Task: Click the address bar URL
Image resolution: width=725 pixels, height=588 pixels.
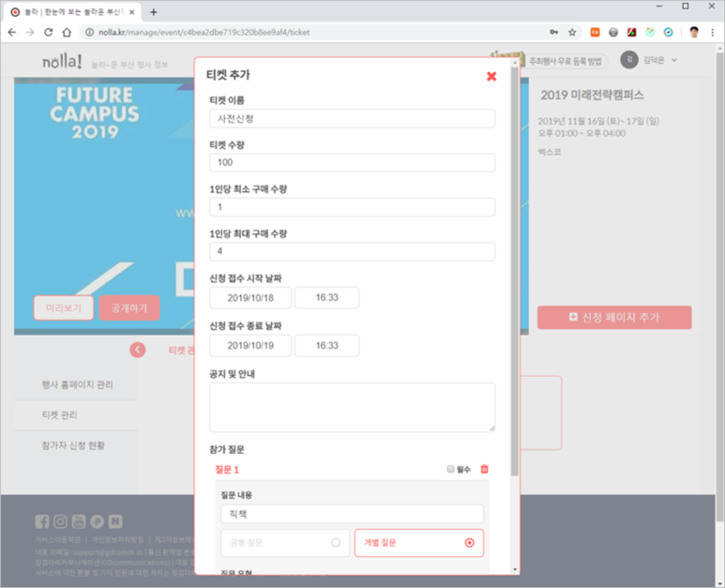Action: [204, 33]
